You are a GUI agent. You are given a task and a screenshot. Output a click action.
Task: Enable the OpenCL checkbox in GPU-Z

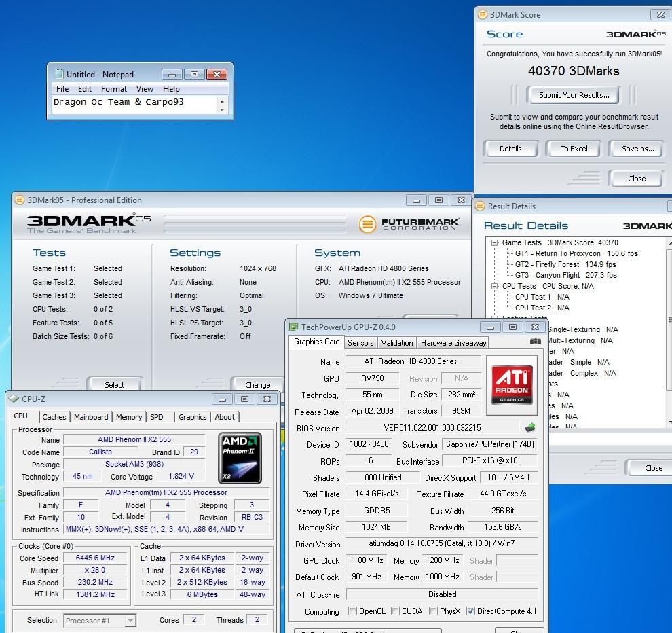(x=352, y=611)
